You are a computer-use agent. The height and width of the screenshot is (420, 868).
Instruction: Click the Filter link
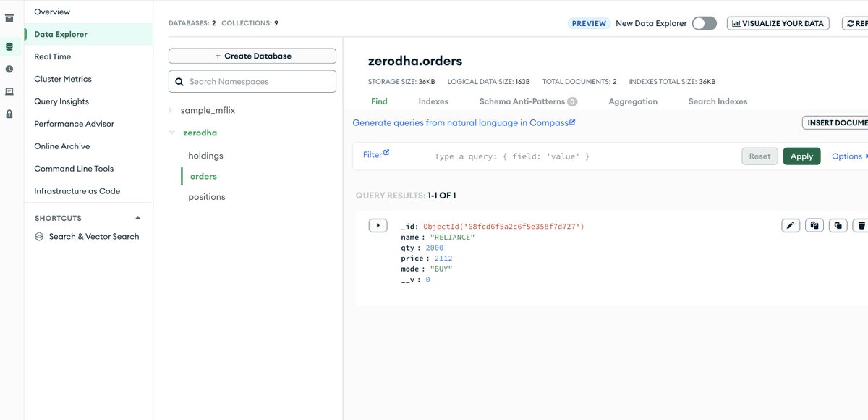(x=373, y=155)
